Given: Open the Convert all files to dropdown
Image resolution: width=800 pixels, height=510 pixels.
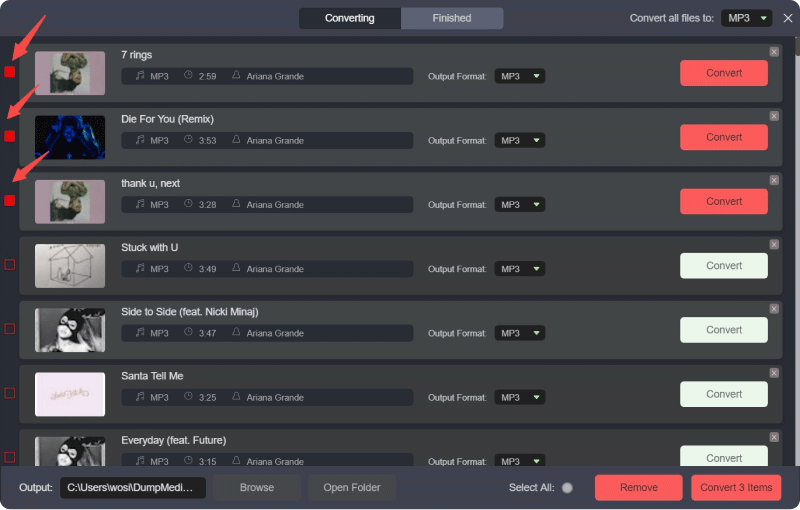Looking at the screenshot, I should pos(746,18).
